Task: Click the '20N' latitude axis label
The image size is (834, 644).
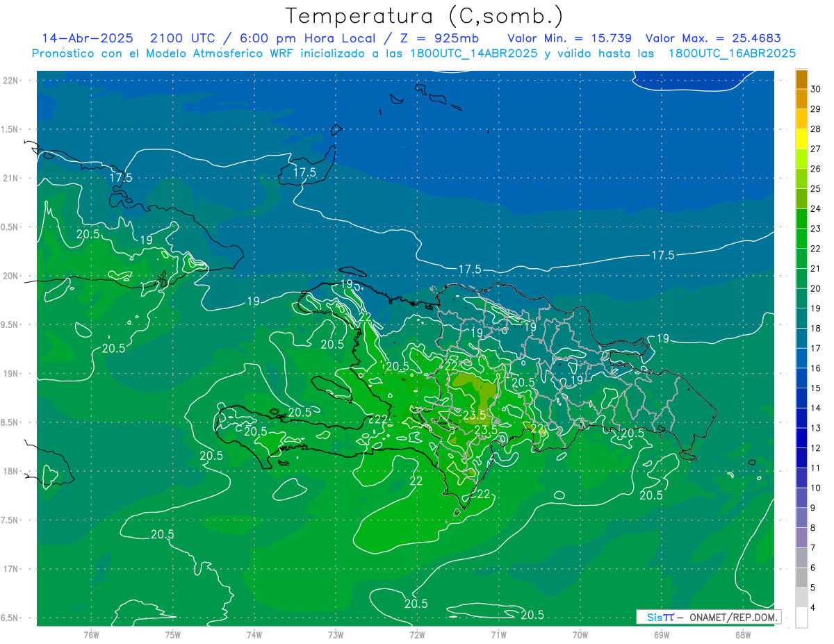Action: click(x=12, y=276)
